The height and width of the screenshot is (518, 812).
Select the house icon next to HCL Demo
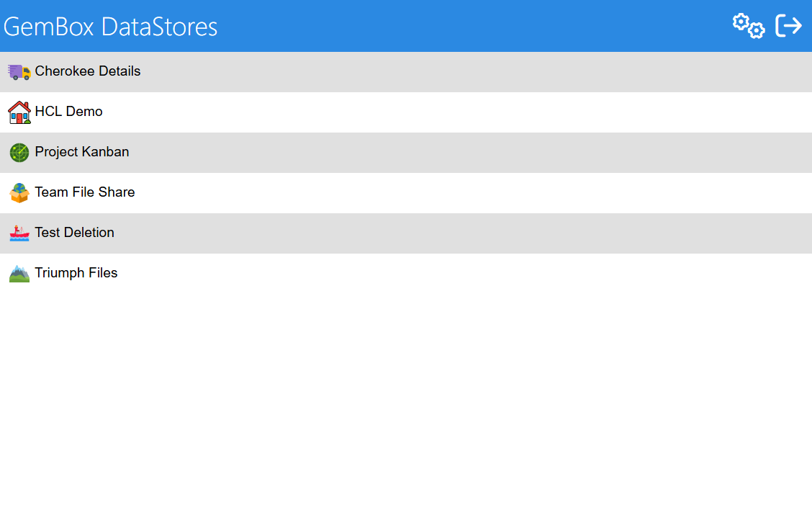19,112
